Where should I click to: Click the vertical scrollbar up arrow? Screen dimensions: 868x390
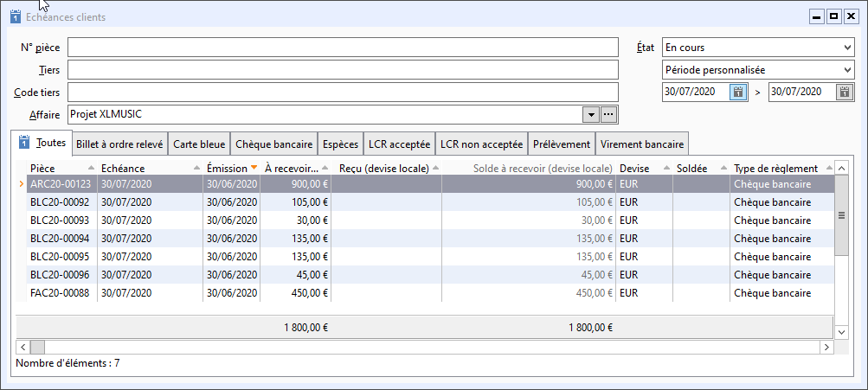[841, 168]
